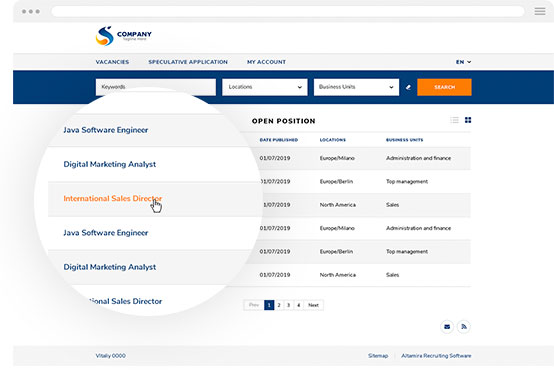
Task: Open the second Java Software Engineer vacancy
Action: 106,233
